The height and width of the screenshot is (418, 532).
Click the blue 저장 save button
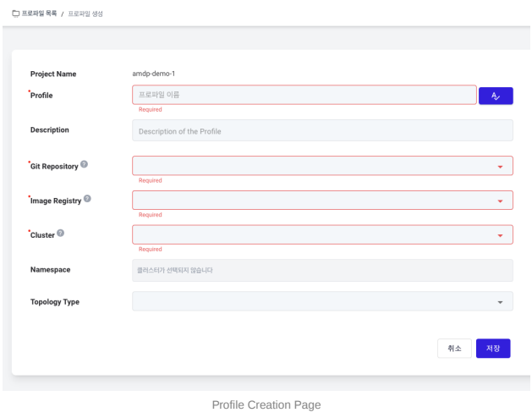coord(493,348)
